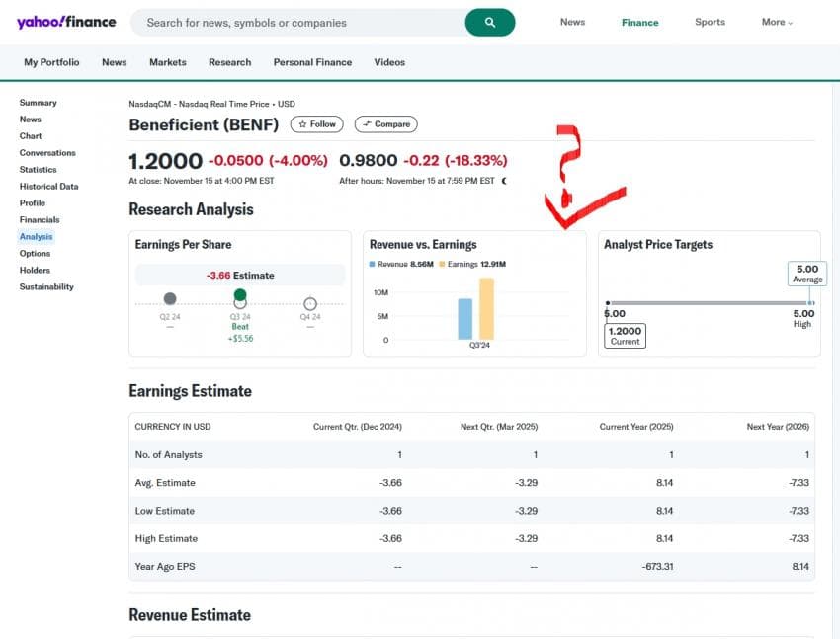Click the Current Qtr. (Dec 2024) column header

pyautogui.click(x=358, y=427)
